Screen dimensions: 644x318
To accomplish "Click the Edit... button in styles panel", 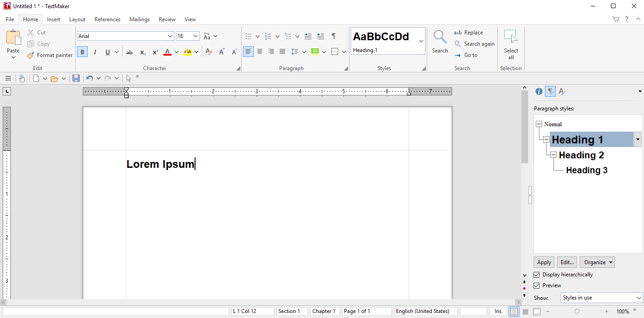I will click(x=567, y=262).
